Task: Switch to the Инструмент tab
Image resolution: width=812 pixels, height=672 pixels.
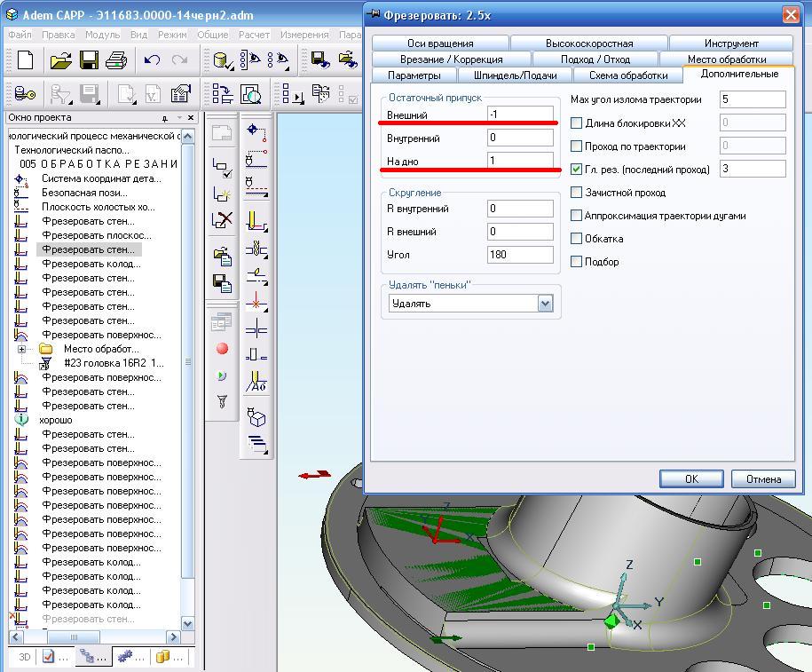Action: pos(731,43)
